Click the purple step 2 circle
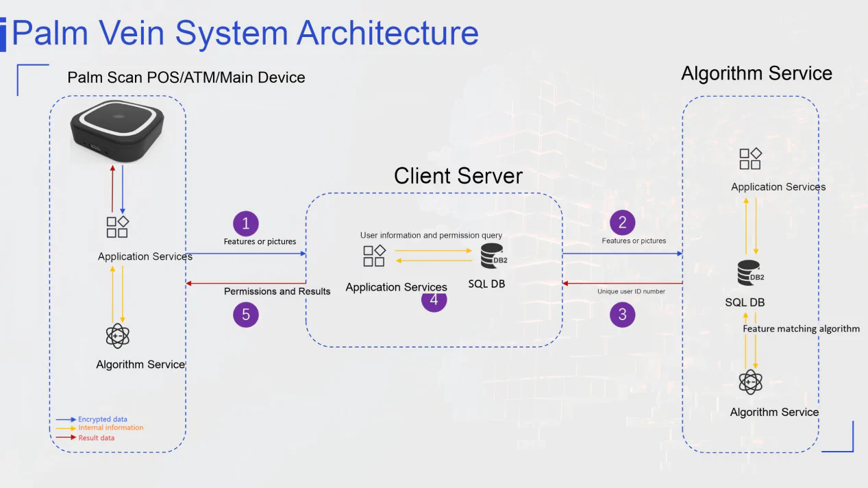This screenshot has height=488, width=868. point(622,222)
